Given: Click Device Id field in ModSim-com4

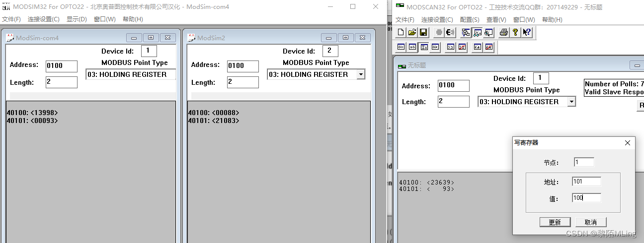Looking at the screenshot, I should coord(149,51).
